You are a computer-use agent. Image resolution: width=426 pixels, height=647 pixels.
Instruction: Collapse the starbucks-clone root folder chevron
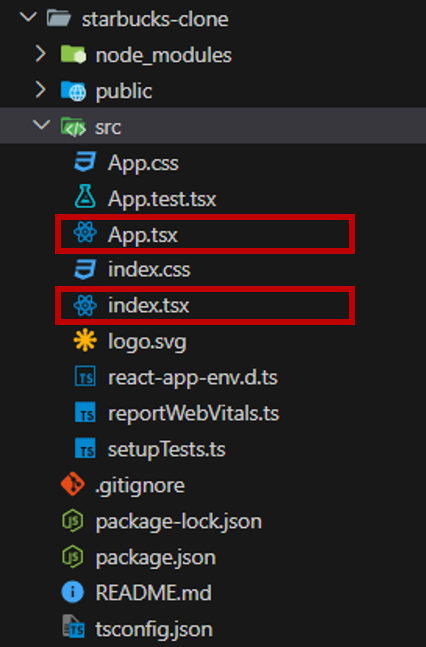pos(28,18)
